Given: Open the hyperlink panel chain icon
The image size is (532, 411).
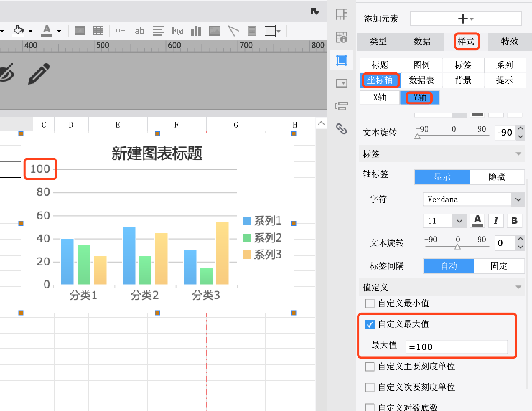Looking at the screenshot, I should 342,128.
